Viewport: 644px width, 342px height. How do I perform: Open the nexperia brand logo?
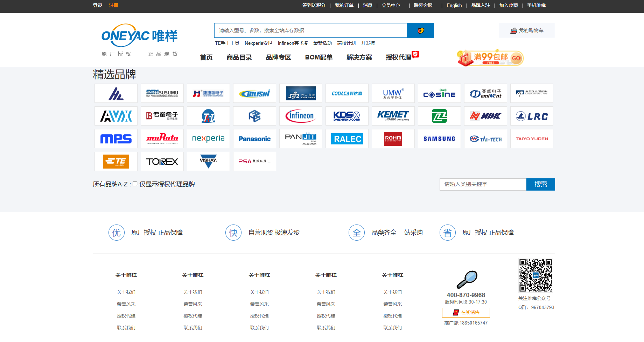point(208,138)
